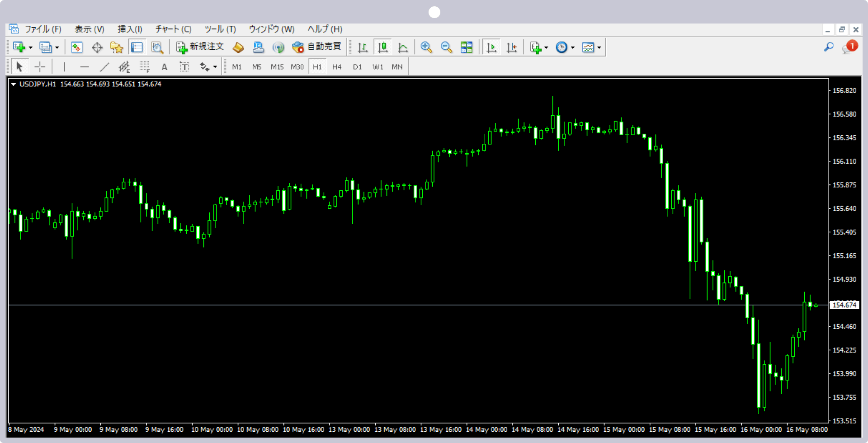Zoom out on the chart
The image size is (868, 443).
click(x=446, y=47)
